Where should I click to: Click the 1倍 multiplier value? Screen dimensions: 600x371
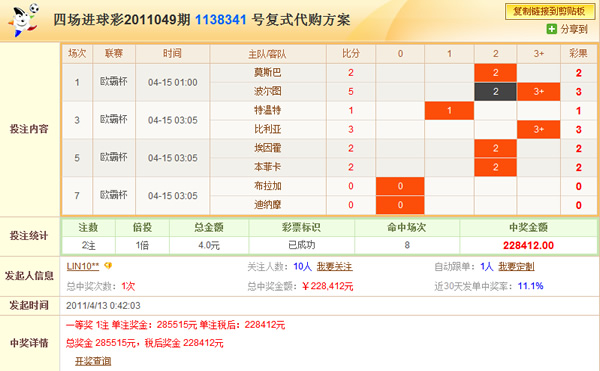[x=142, y=245]
